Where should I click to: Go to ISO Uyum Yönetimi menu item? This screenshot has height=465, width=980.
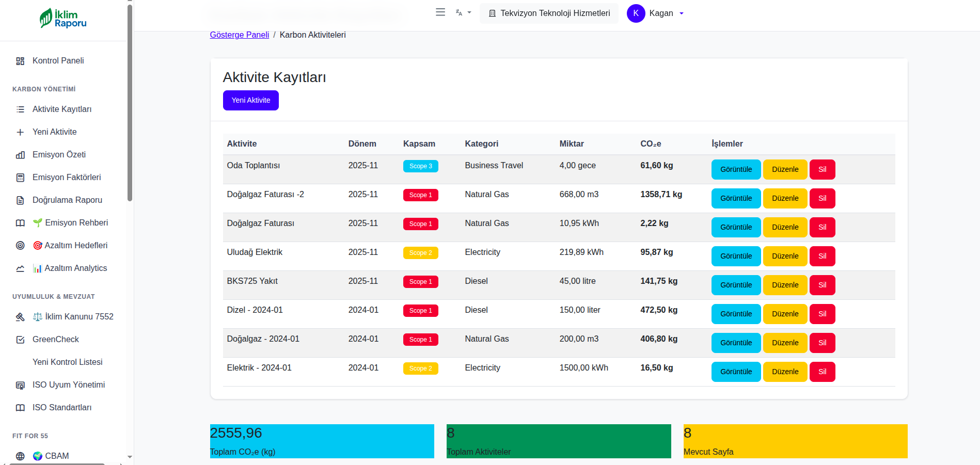pos(68,385)
